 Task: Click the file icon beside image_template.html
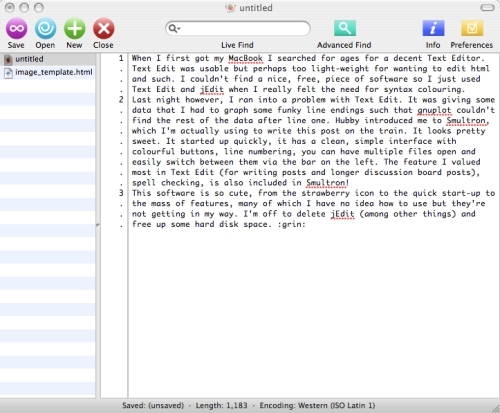tap(8, 73)
